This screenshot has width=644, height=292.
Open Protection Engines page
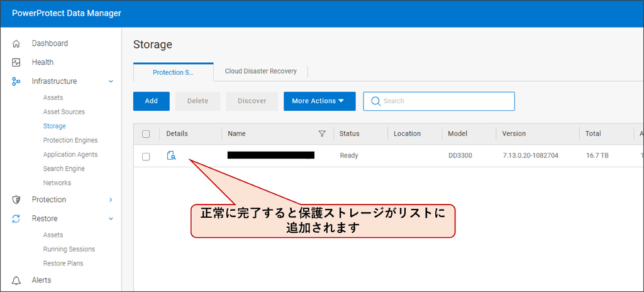tap(70, 140)
